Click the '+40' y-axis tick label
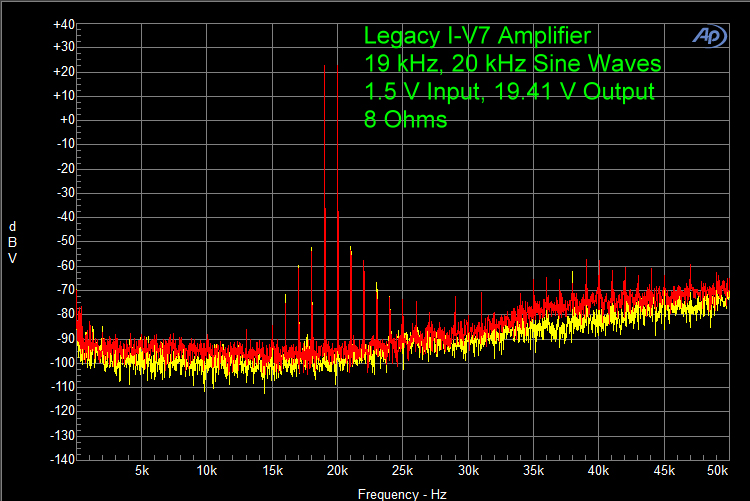Viewport: 750px width, 501px height. [x=63, y=23]
